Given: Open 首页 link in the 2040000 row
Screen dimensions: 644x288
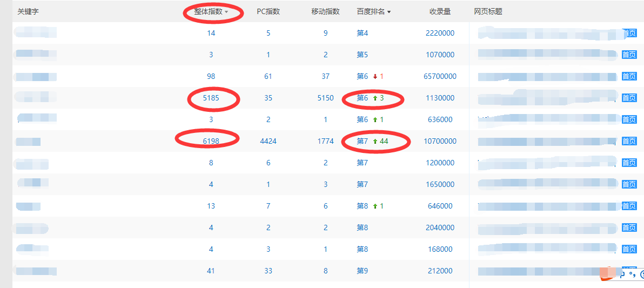Looking at the screenshot, I should pos(629,227).
